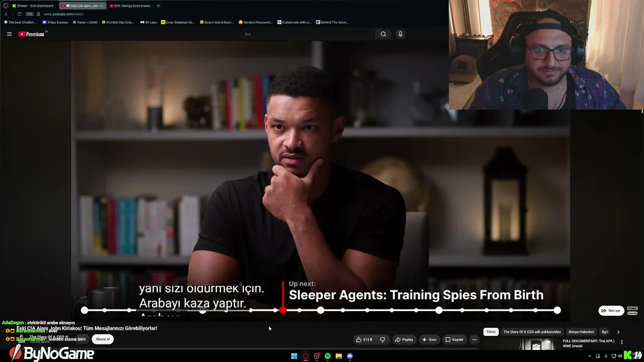
Task: Open The best ChatBot bookmark
Action: pos(21,22)
